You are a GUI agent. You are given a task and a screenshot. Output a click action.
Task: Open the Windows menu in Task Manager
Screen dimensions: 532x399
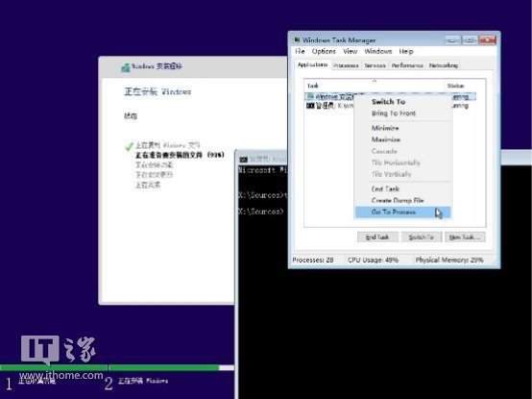[378, 51]
